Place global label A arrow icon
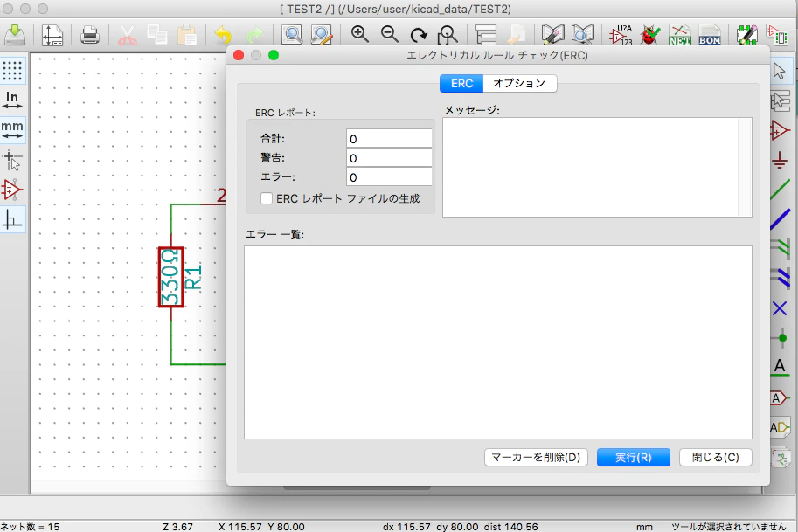The width and height of the screenshot is (798, 532). click(x=780, y=397)
